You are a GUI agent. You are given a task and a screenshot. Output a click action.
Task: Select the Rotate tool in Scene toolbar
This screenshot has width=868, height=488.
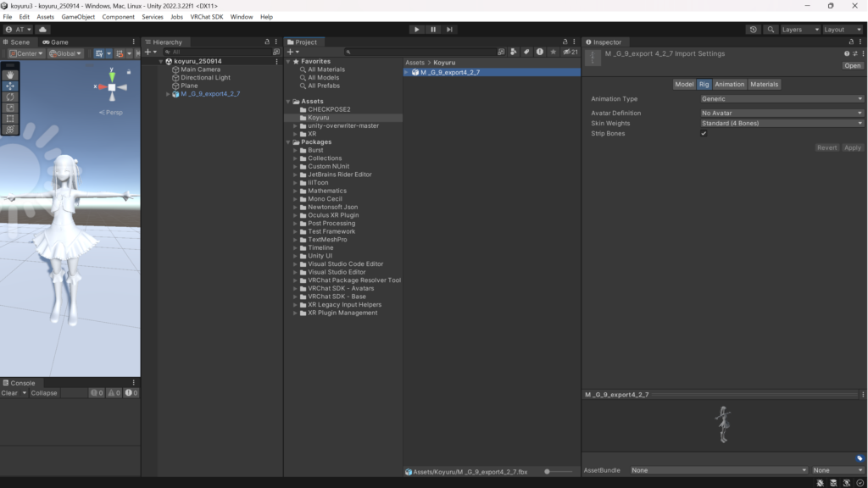(x=10, y=97)
